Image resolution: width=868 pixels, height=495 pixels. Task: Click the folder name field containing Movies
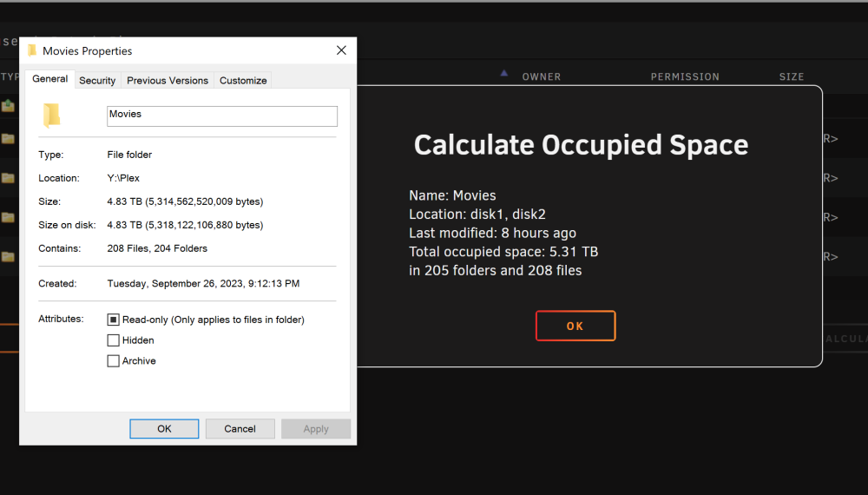pos(222,116)
